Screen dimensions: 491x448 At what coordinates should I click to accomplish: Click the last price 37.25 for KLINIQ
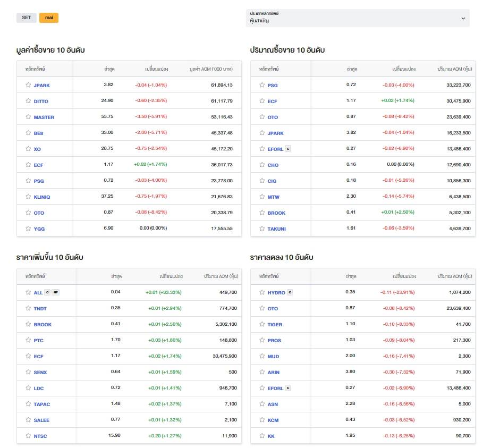(107, 196)
